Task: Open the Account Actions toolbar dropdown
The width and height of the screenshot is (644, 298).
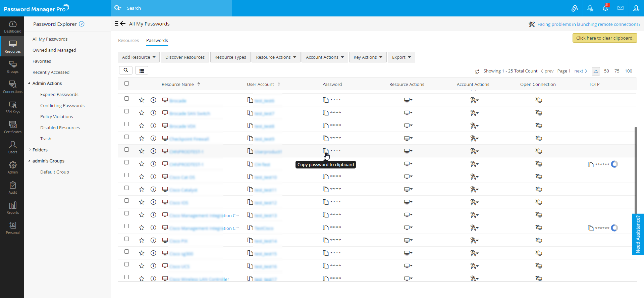Action: [x=325, y=57]
